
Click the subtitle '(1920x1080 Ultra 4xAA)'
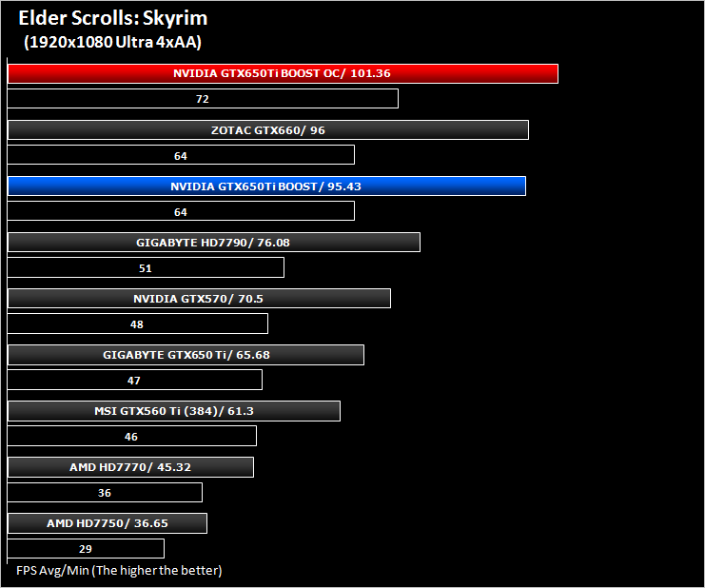(x=112, y=42)
